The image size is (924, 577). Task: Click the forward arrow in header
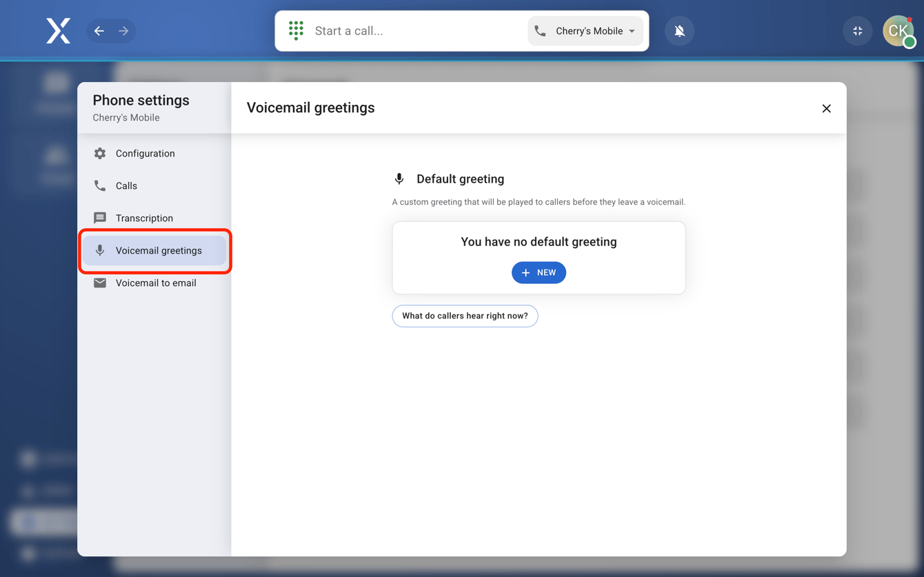click(123, 31)
